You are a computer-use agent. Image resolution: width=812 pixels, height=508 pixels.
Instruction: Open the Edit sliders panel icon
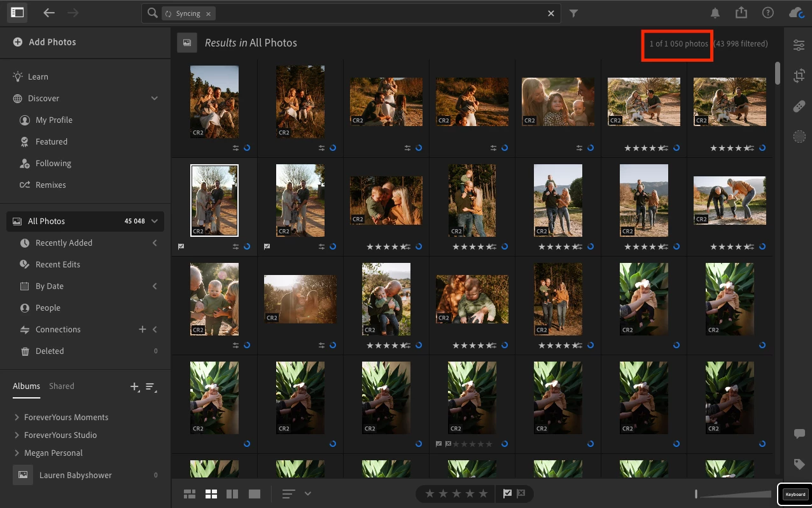[x=799, y=45]
